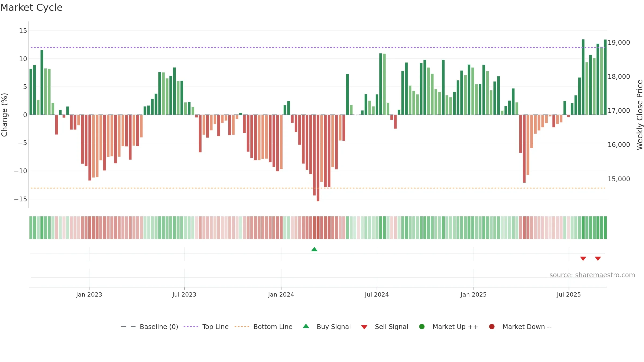The width and height of the screenshot is (644, 362).
Task: Click the Market Cycle chart title
Action: [31, 8]
